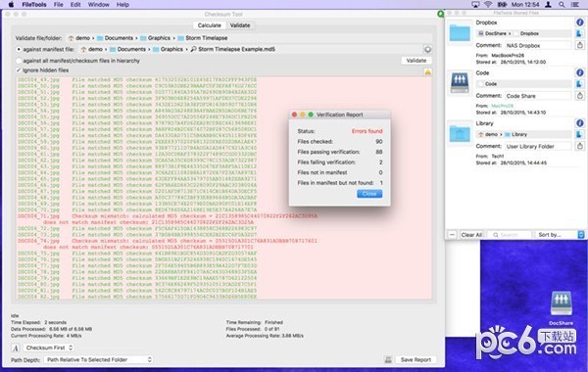Open the Apple menu
Screen dimensions: 588x372
point(11,5)
